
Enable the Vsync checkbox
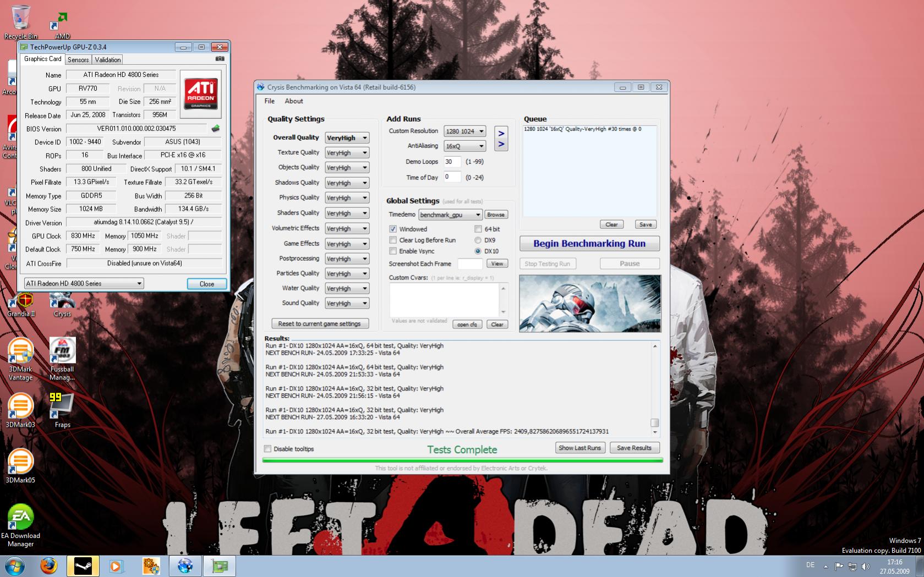[x=393, y=251]
